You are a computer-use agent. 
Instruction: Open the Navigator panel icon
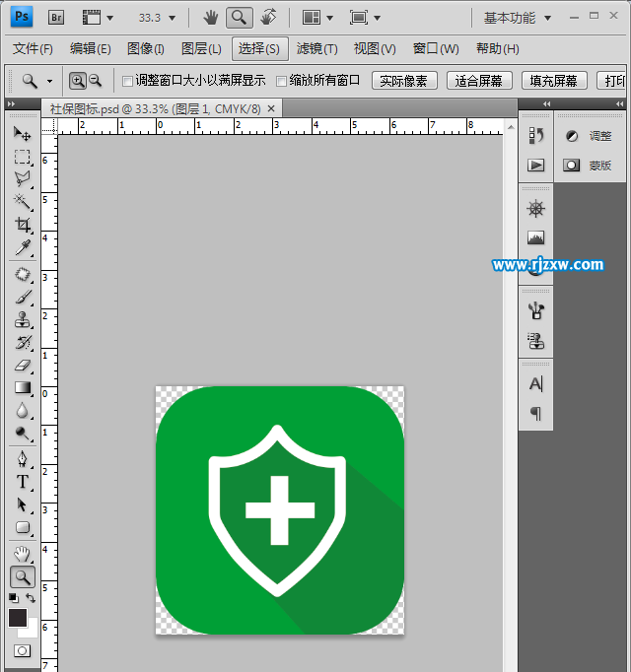tap(535, 209)
